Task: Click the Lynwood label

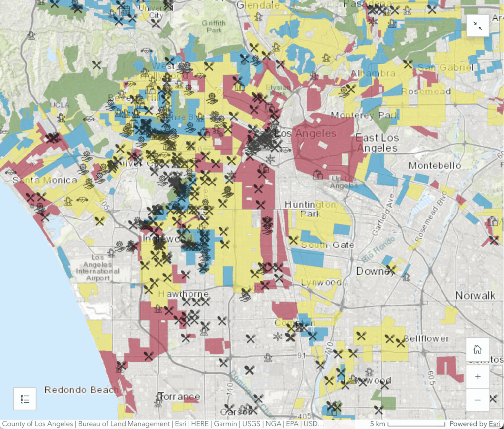Action: pos(321,283)
